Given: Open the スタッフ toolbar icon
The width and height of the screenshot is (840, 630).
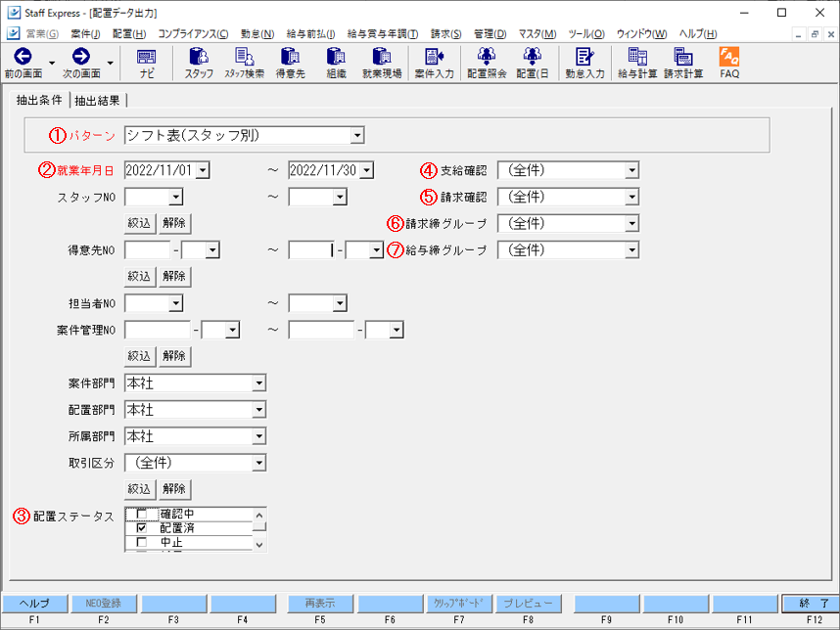Looking at the screenshot, I should [199, 56].
